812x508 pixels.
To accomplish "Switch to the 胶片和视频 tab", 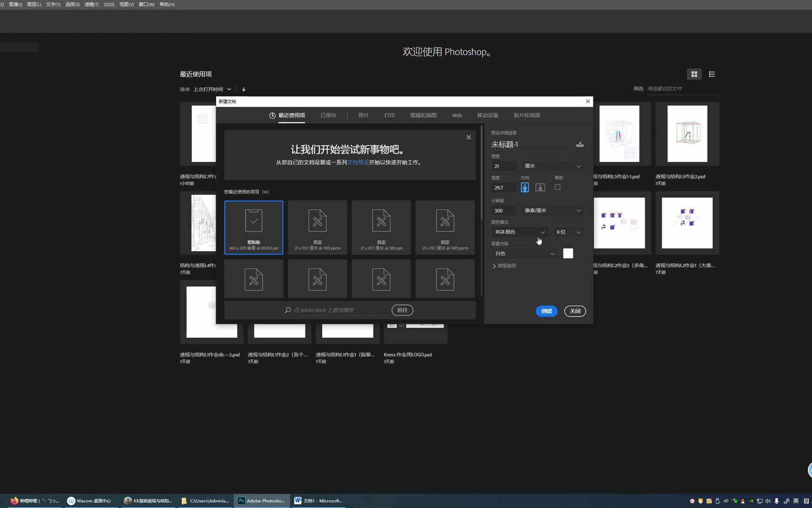I will [527, 115].
